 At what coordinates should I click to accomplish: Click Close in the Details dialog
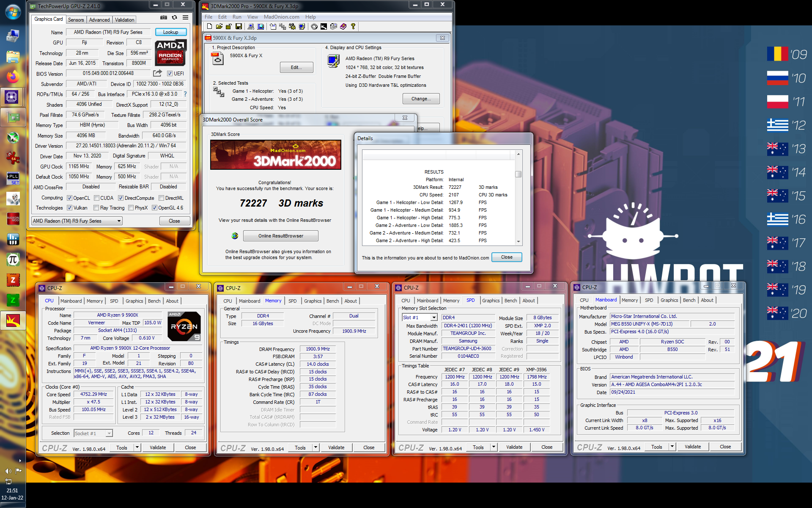click(507, 257)
